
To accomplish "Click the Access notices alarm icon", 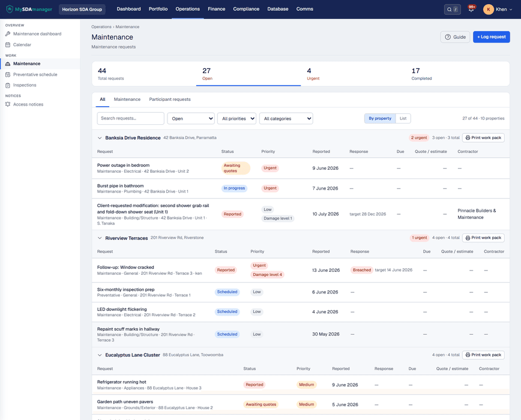I will pos(8,104).
